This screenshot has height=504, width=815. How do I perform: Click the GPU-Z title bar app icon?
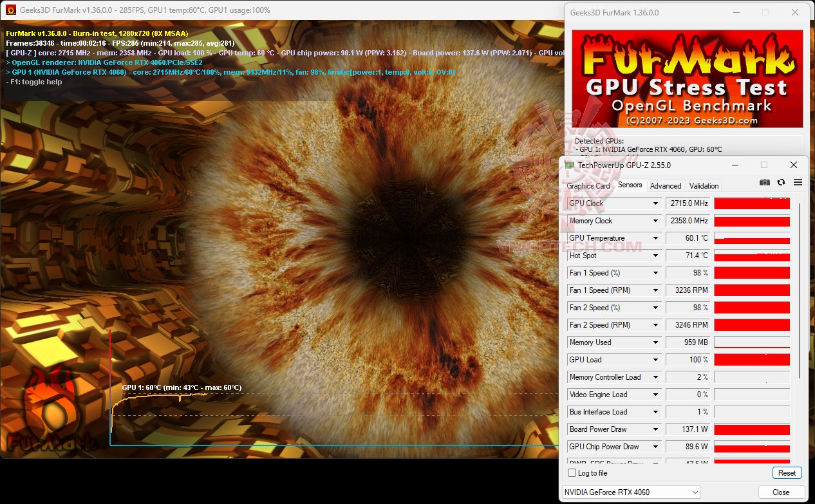570,165
